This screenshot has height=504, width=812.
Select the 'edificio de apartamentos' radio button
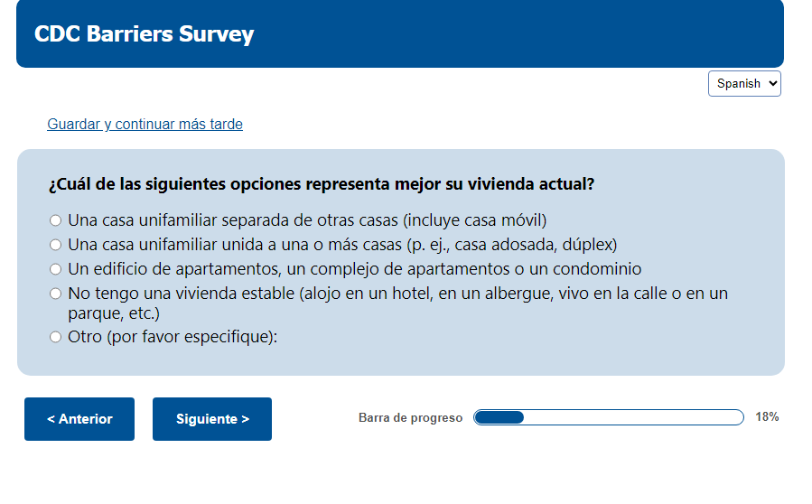(x=56, y=269)
